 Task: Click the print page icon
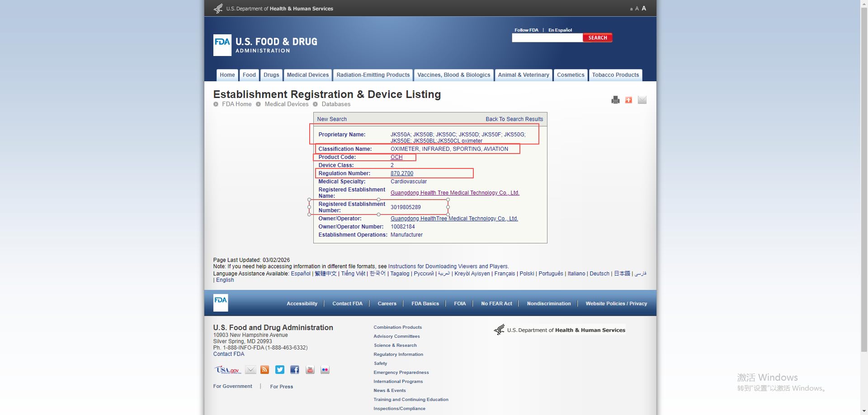coord(615,100)
